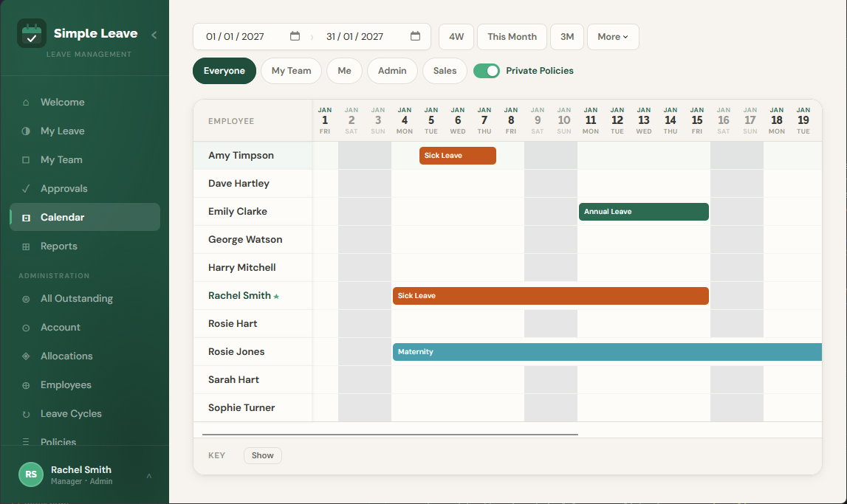
Task: Open Allocations in the sidebar
Action: (x=85, y=356)
